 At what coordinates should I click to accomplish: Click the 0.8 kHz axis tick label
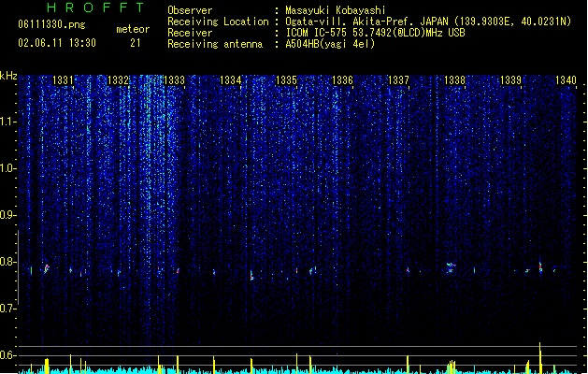(x=8, y=262)
